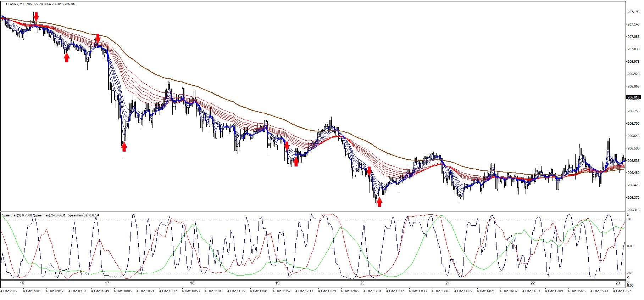The width and height of the screenshot is (644, 300).
Task: Click hour marker 22 on the timeline
Action: click(533, 283)
